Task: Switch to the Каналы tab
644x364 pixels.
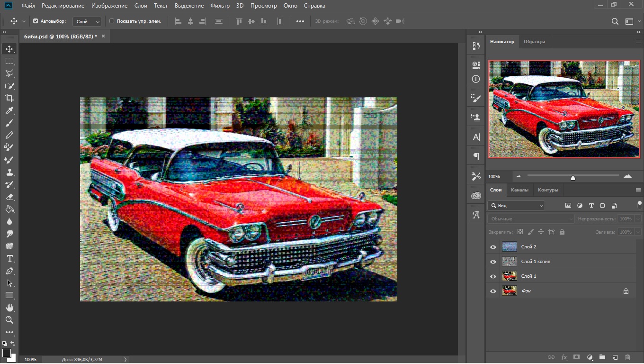Action: 519,190
